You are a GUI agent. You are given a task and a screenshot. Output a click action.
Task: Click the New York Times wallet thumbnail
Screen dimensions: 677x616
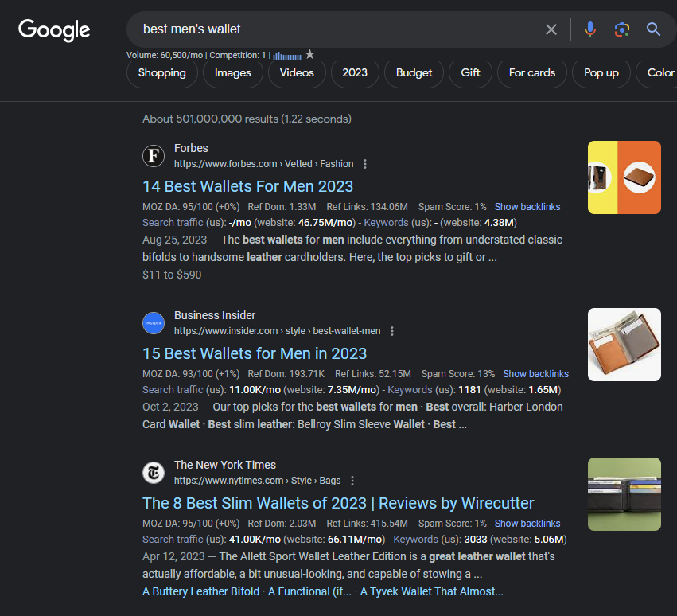click(624, 494)
